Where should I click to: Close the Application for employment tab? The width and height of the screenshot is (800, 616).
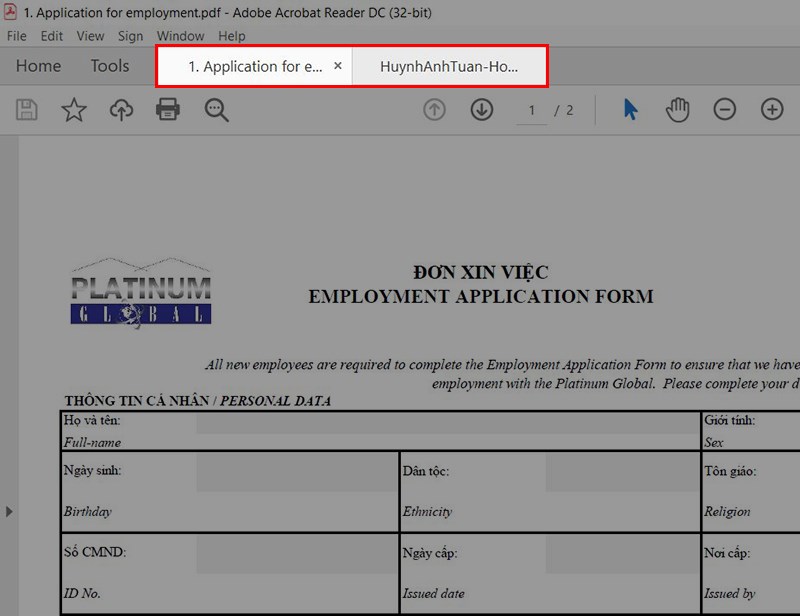pyautogui.click(x=338, y=66)
